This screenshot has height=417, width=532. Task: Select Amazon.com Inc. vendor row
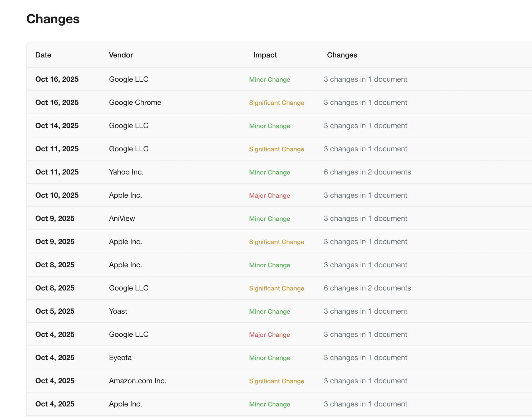137,381
